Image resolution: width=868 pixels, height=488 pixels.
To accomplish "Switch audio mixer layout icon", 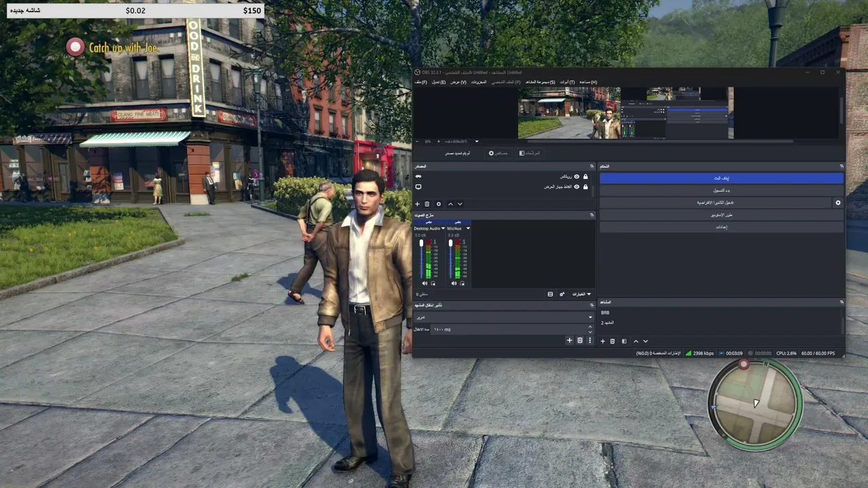I will tap(550, 294).
